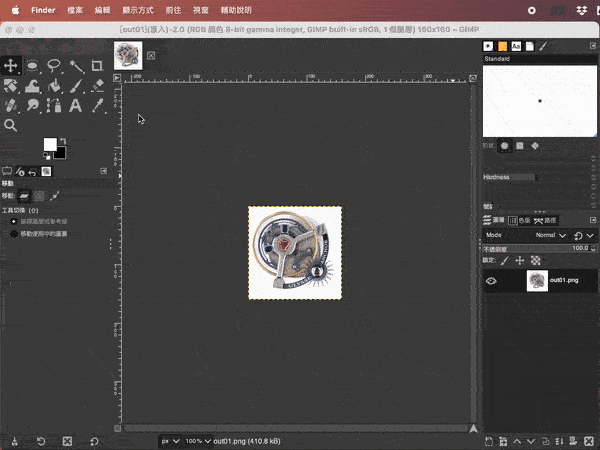Open brush dock tab configuration menu
This screenshot has width=600, height=450.
click(593, 46)
